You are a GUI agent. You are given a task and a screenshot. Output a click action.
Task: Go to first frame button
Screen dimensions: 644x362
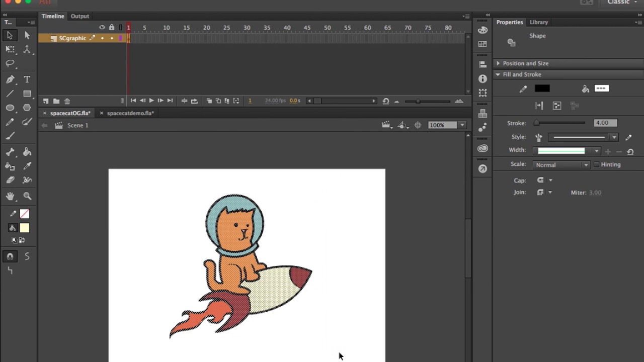click(133, 101)
